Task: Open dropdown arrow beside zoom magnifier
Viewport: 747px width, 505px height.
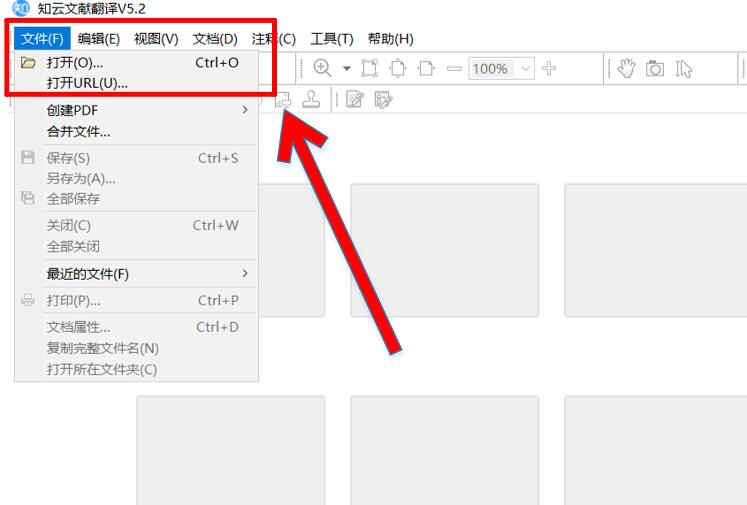Action: point(347,68)
